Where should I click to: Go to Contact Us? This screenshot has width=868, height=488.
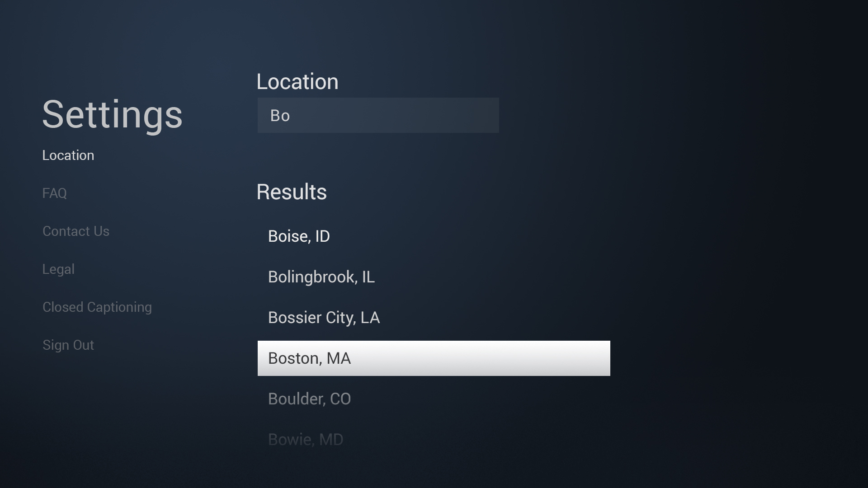click(76, 231)
